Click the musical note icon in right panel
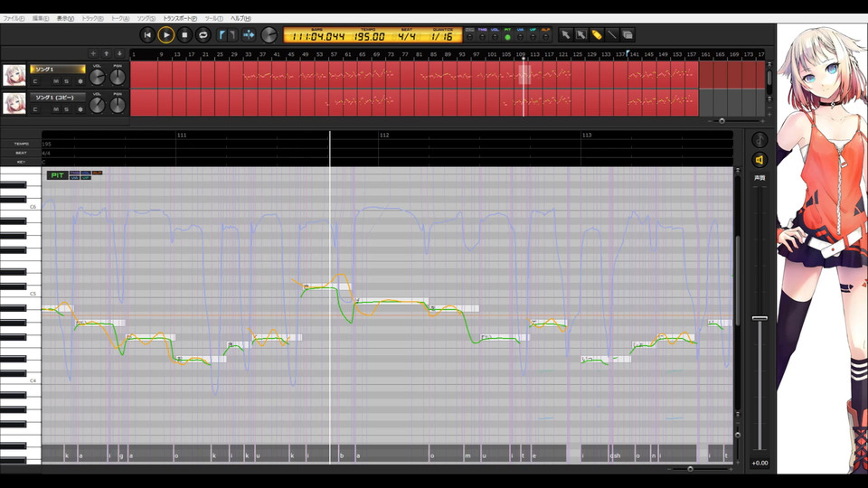This screenshot has height=488, width=868. coord(759,139)
